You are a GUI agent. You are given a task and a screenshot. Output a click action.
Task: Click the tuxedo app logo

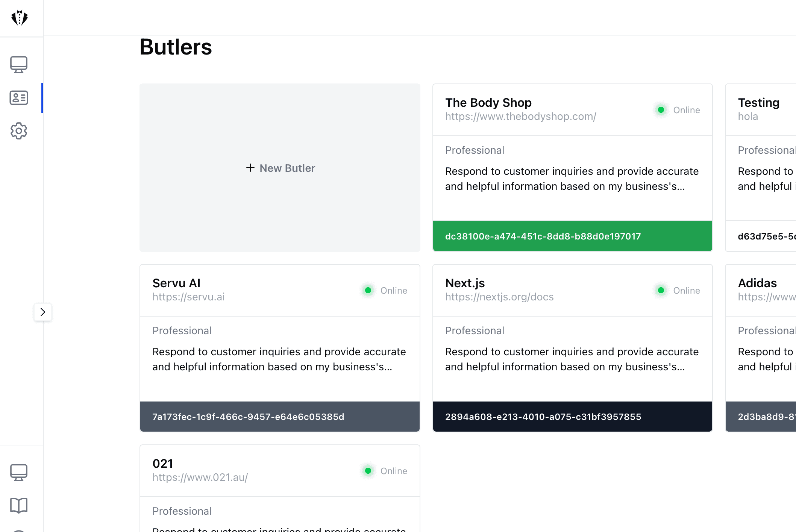pos(20,18)
